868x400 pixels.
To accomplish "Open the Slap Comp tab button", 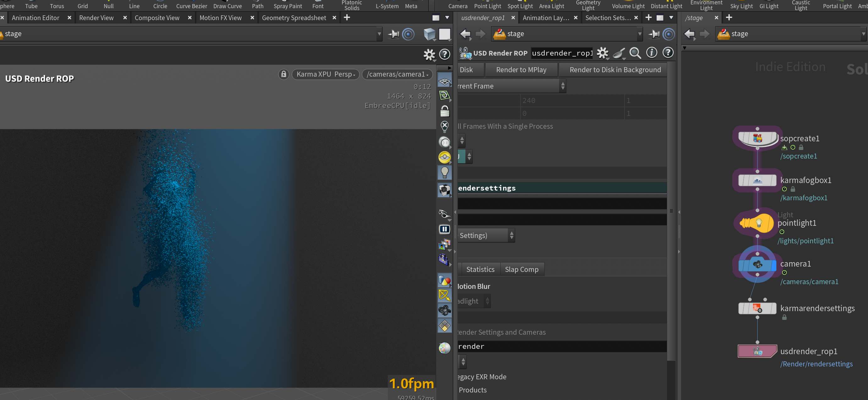I will pyautogui.click(x=522, y=269).
